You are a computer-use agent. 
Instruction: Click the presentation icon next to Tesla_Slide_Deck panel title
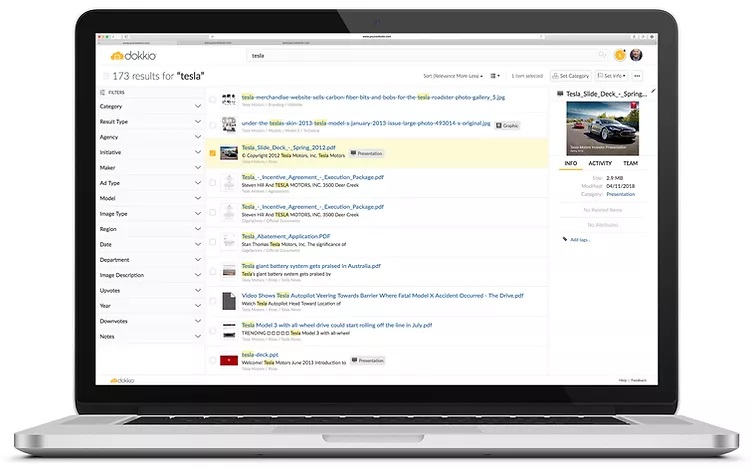pos(560,94)
